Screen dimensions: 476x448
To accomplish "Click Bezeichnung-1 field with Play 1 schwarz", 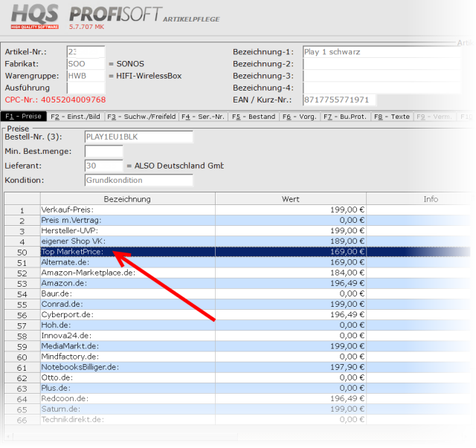I will pos(382,52).
